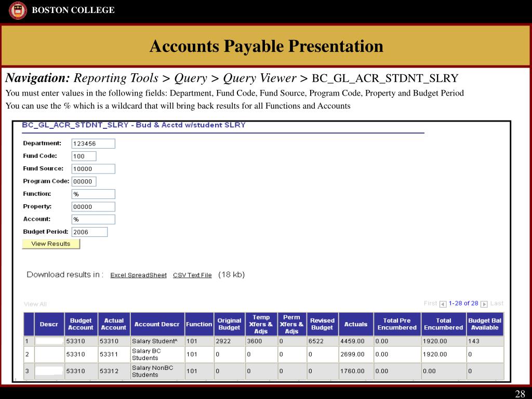Download results as CSV Text File
This screenshot has width=532, height=399.
[x=192, y=275]
